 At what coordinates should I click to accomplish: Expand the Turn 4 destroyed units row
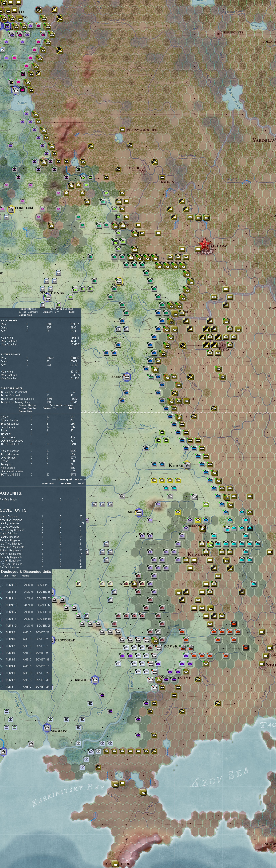(2, 666)
